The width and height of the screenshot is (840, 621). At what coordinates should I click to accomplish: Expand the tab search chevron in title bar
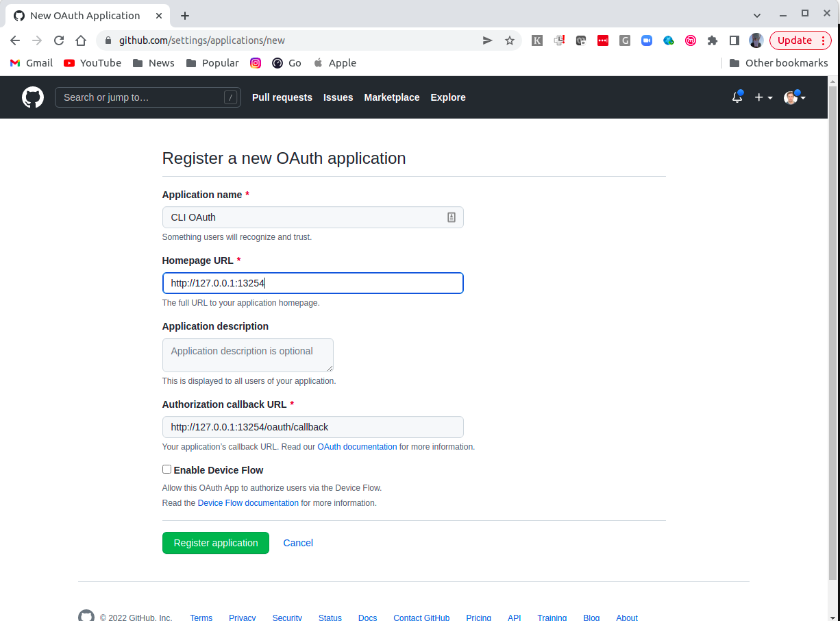pyautogui.click(x=757, y=15)
